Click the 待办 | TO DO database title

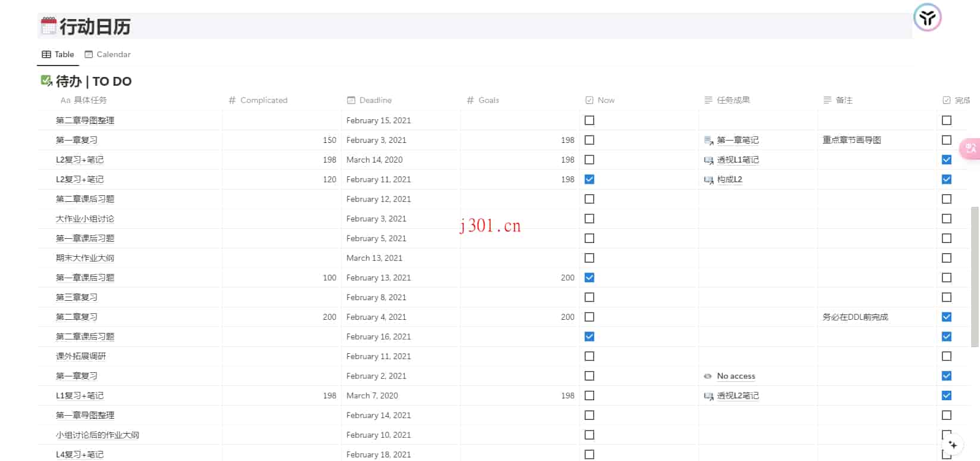(93, 81)
